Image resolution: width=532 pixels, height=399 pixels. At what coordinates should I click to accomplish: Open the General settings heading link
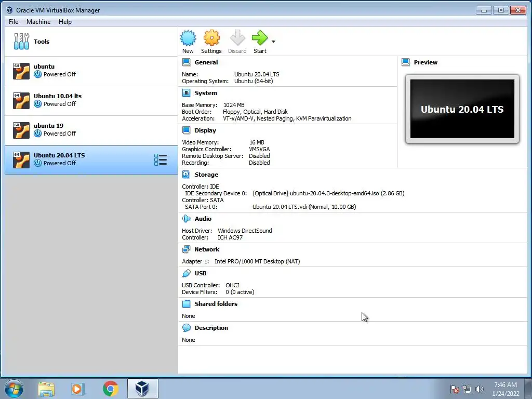click(206, 62)
